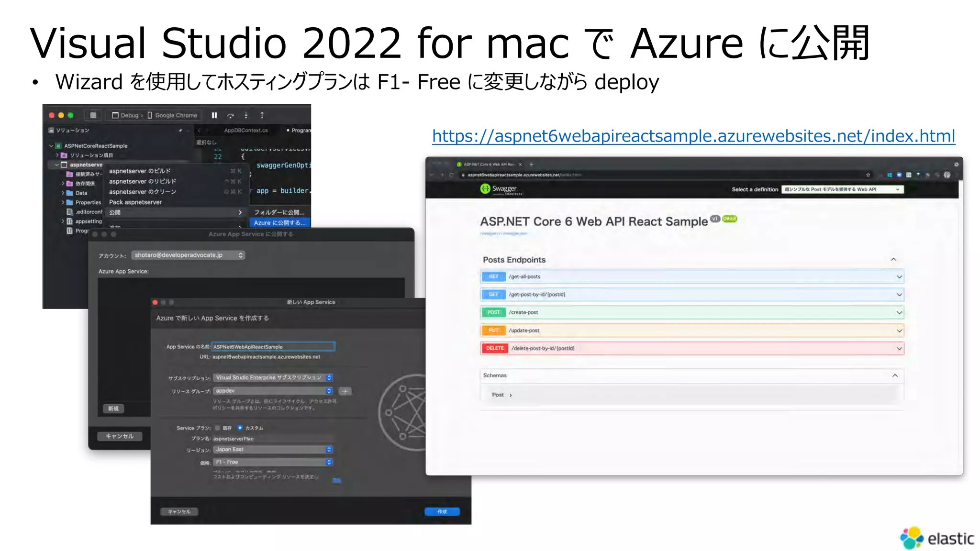Open a new browser tab with plus icon

tap(531, 165)
